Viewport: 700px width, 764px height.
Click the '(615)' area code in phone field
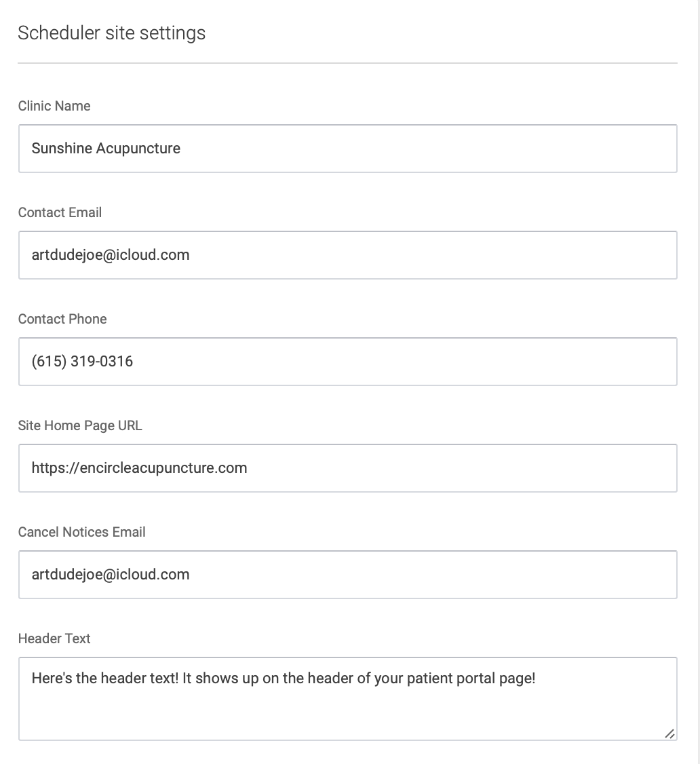(x=49, y=362)
